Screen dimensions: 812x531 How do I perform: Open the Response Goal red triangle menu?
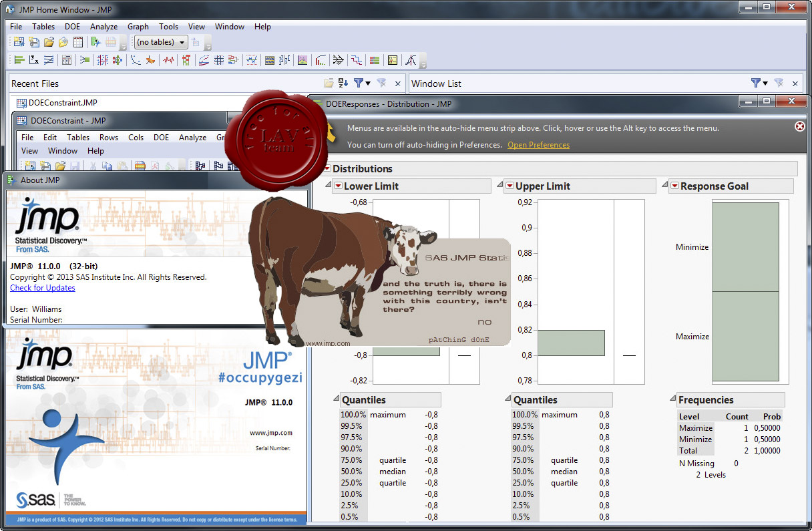click(674, 186)
